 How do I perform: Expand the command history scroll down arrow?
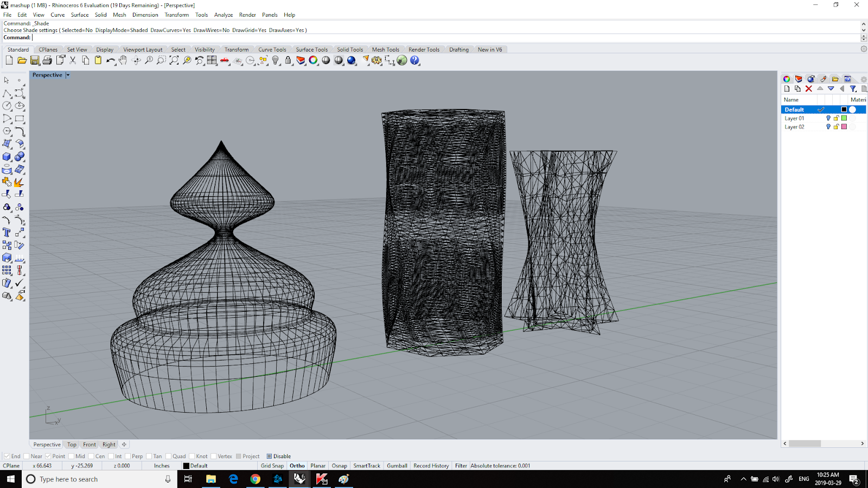[x=864, y=30]
